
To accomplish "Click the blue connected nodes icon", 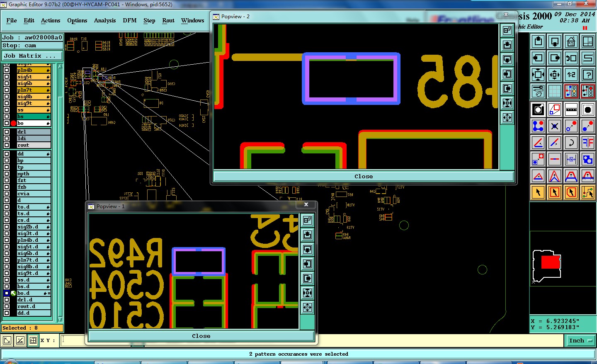I will coord(538,126).
